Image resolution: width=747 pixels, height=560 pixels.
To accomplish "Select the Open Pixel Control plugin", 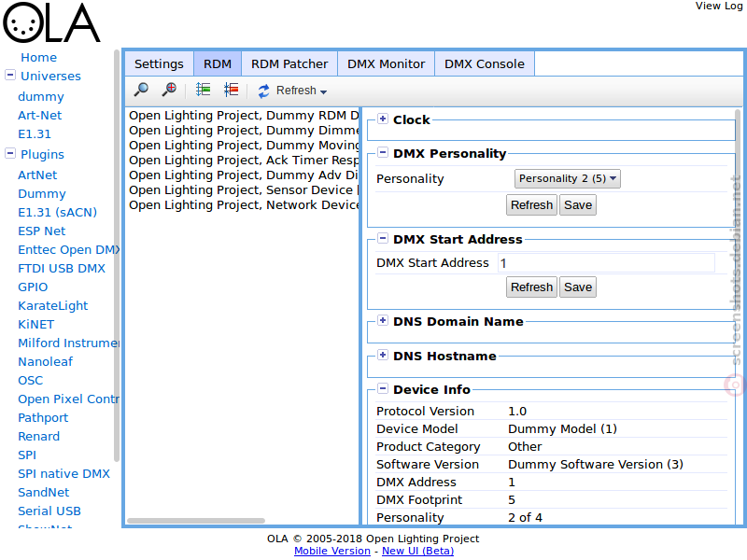I will [x=68, y=399].
